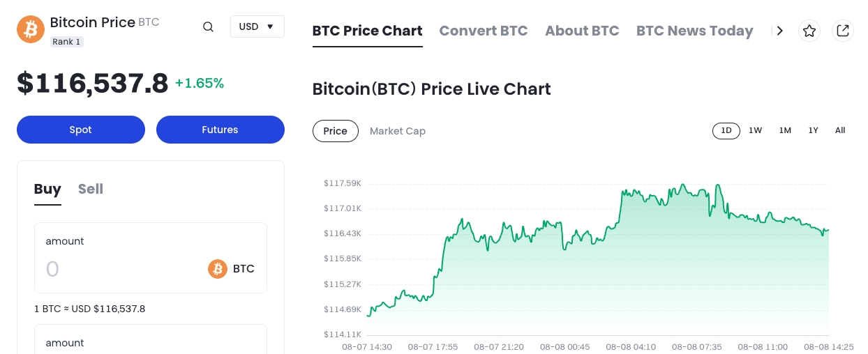868x354 pixels.
Task: Select the 1D time range
Action: coord(726,130)
